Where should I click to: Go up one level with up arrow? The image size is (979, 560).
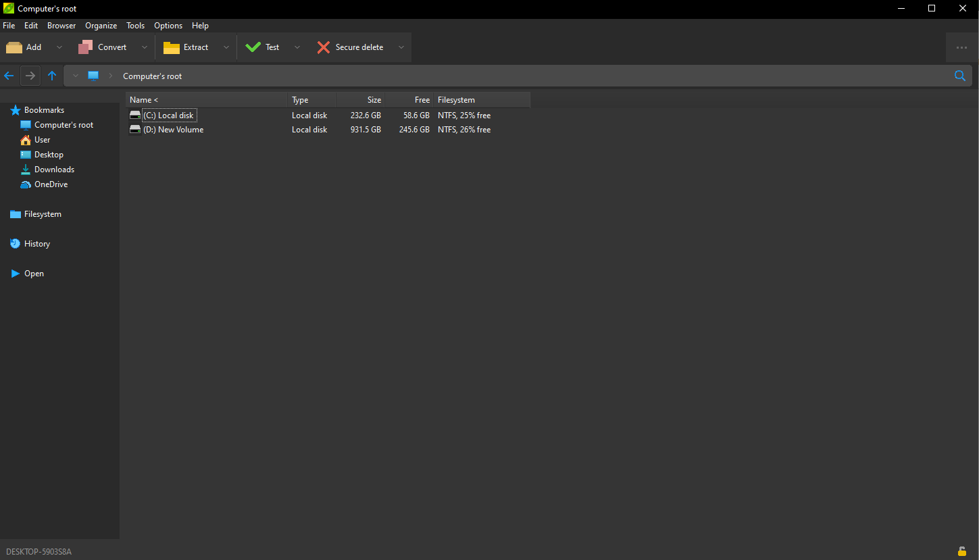[52, 76]
